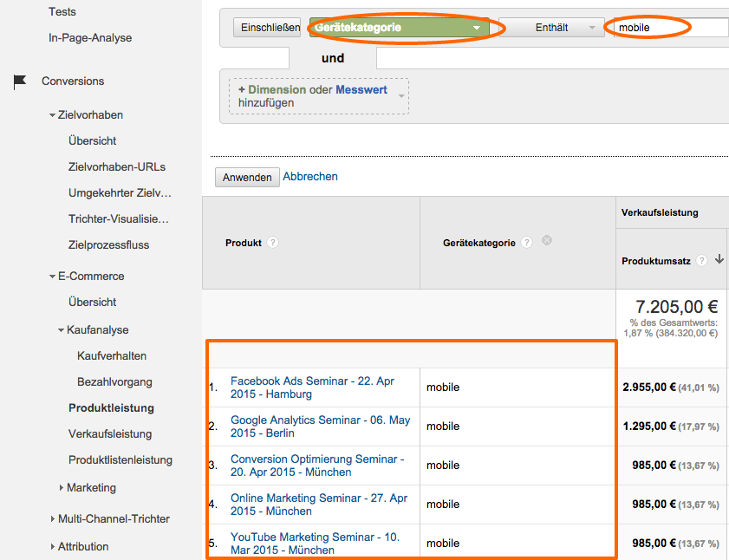
Task: Collapse the E-Commerce section
Action: point(53,277)
